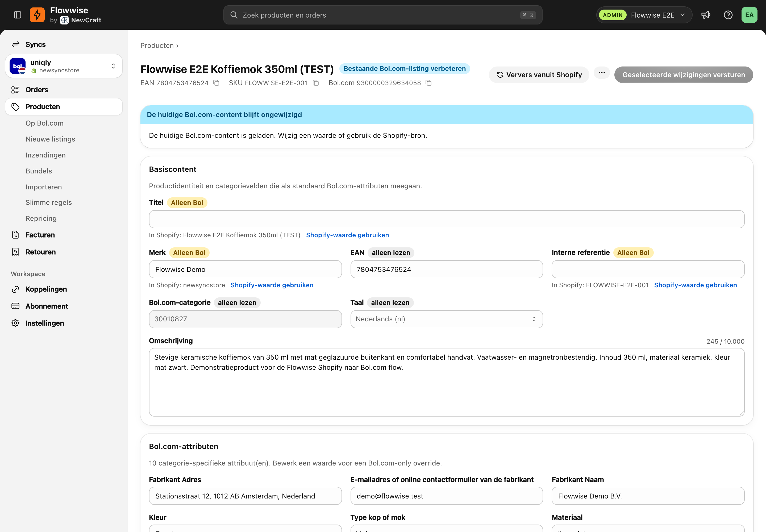This screenshot has width=766, height=532.
Task: Copy the EAN number
Action: coord(216,83)
